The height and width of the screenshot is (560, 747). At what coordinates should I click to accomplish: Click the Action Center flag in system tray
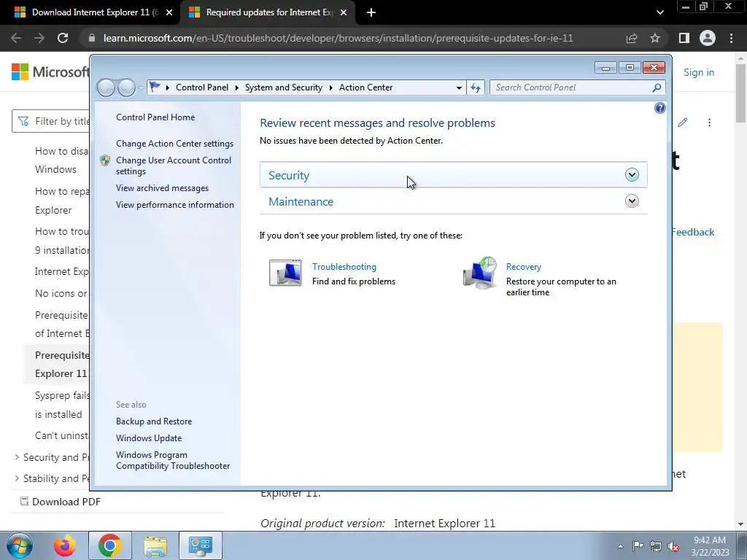[x=638, y=546]
